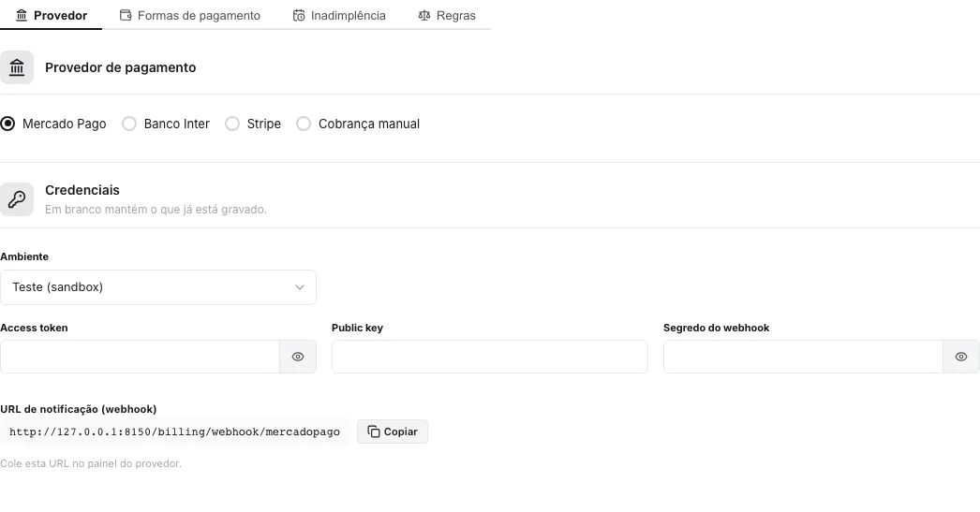Viewport: 980px width, 512px height.
Task: Click the Ambiente label
Action: [24, 256]
